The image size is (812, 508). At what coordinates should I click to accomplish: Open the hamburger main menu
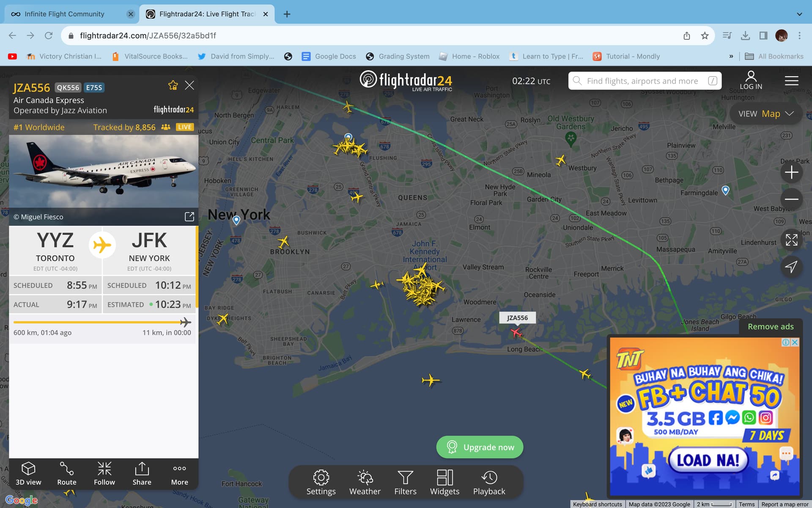[x=791, y=80]
